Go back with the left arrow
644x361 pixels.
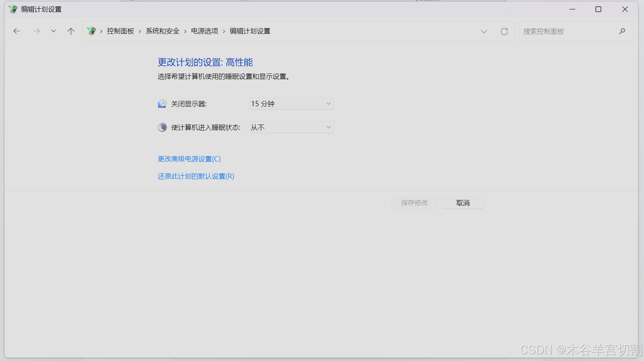tap(17, 31)
